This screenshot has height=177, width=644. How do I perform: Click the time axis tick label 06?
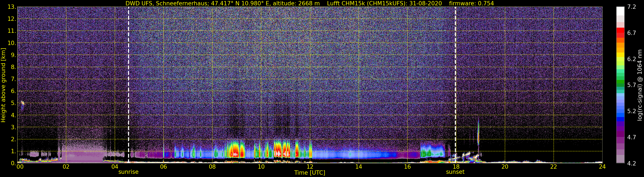[x=163, y=167]
